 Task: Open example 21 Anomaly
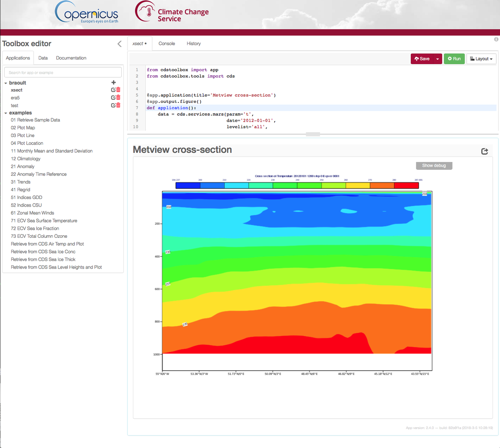22,167
